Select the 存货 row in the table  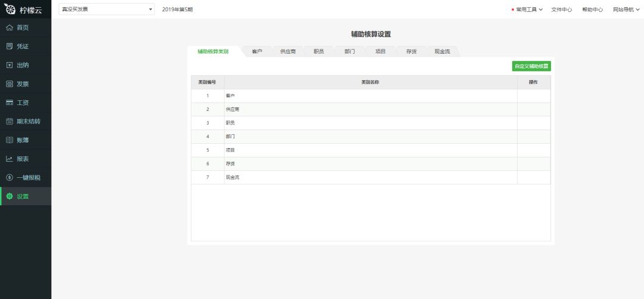coord(371,164)
